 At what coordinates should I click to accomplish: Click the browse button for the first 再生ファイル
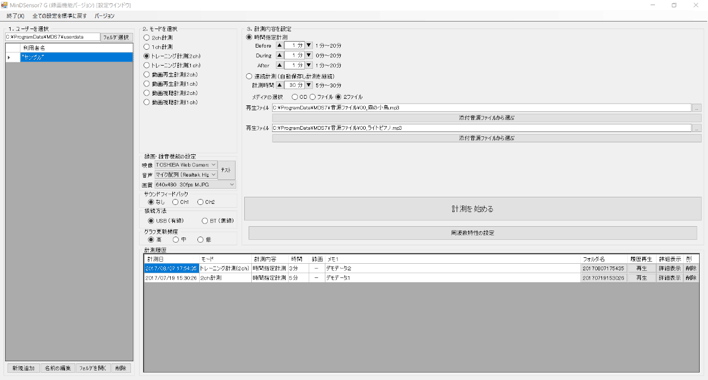(697, 108)
